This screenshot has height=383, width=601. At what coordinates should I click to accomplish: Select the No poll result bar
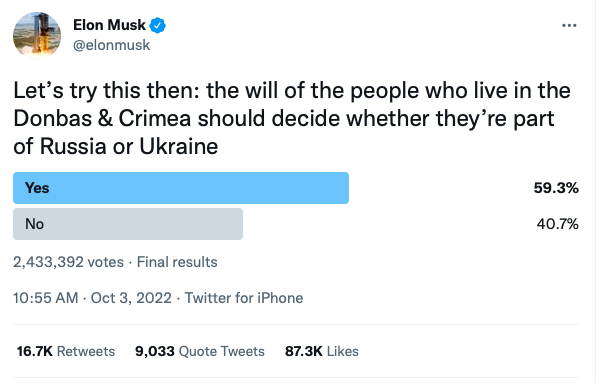click(128, 224)
